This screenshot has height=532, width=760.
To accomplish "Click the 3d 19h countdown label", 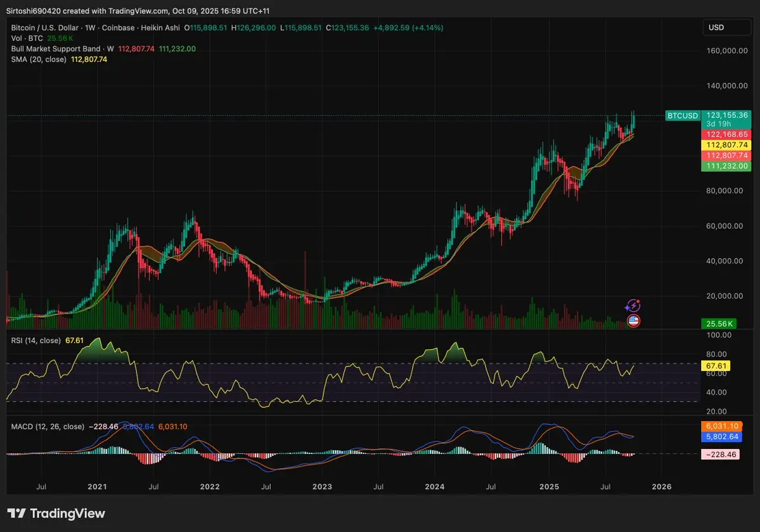I will click(x=718, y=124).
